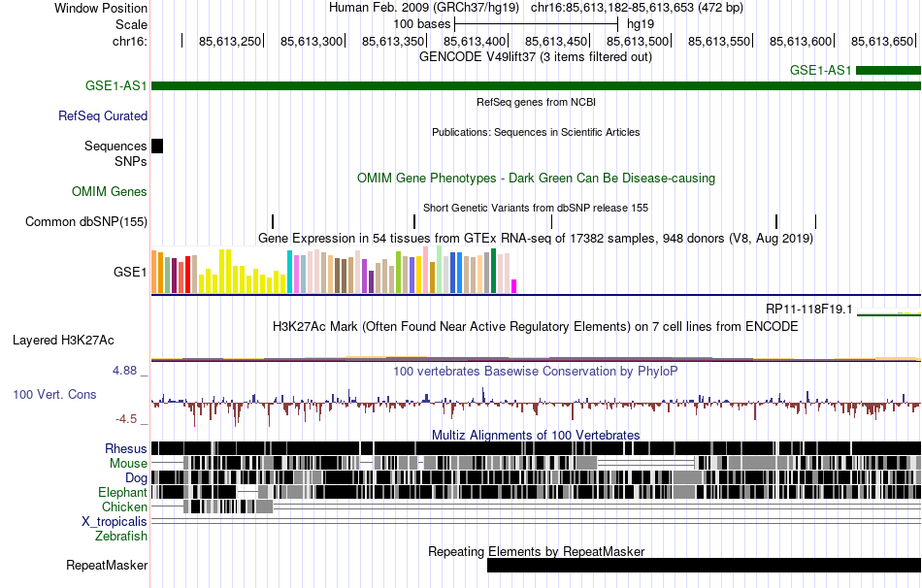
Task: Click the 100 bases scale bar
Action: point(537,24)
